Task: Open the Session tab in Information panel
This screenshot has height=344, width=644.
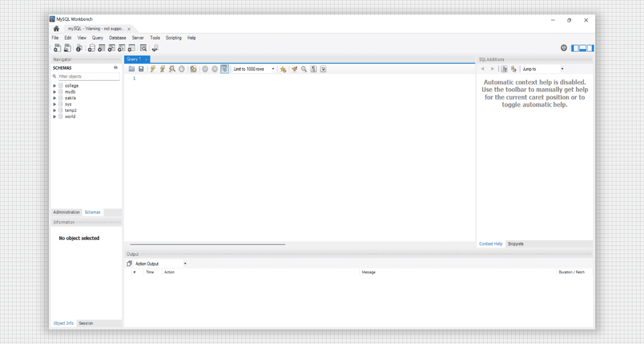Action: point(86,323)
